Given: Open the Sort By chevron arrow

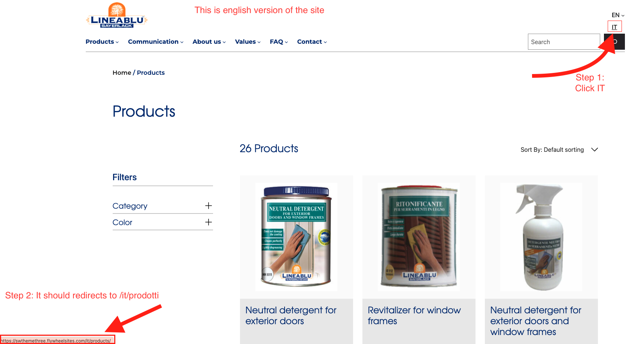Looking at the screenshot, I should click(595, 150).
